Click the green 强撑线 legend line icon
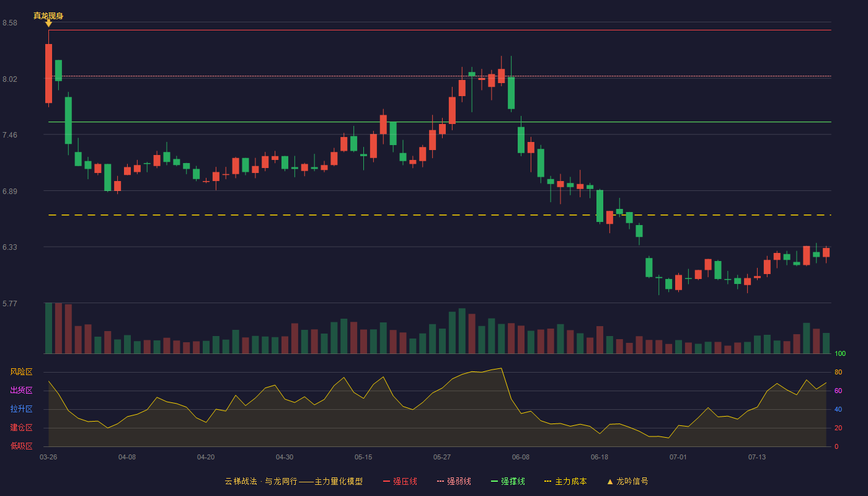The image size is (868, 496). tap(494, 481)
